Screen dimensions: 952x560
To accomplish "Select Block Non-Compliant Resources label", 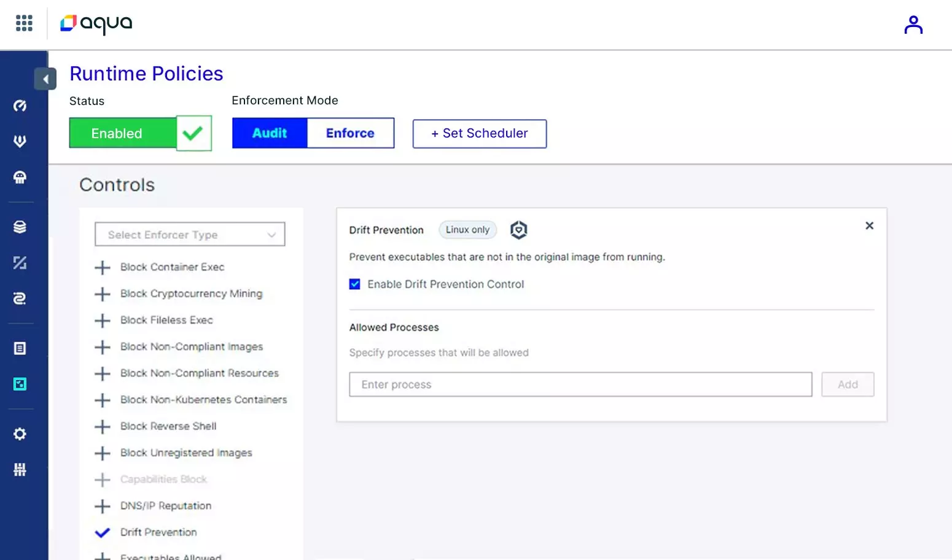I will pos(200,373).
